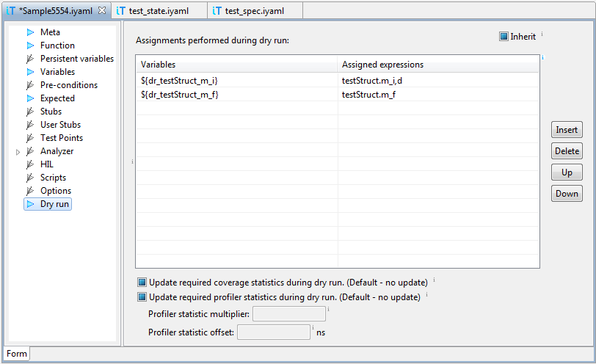This screenshot has height=364, width=596.
Task: Enable update required profiler statistics checkbox
Action: coord(142,297)
